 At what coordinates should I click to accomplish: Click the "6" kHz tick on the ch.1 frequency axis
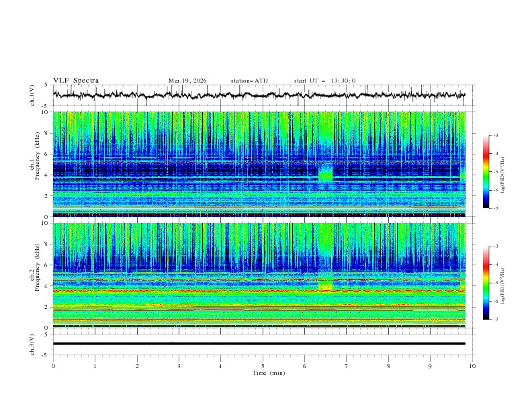point(46,154)
